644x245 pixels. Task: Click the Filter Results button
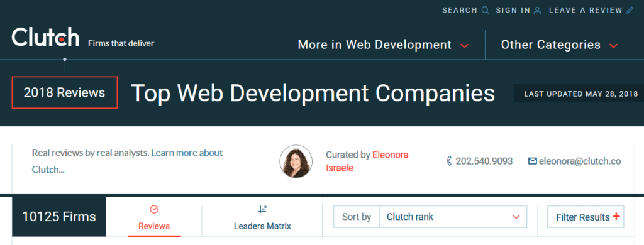pyautogui.click(x=586, y=217)
